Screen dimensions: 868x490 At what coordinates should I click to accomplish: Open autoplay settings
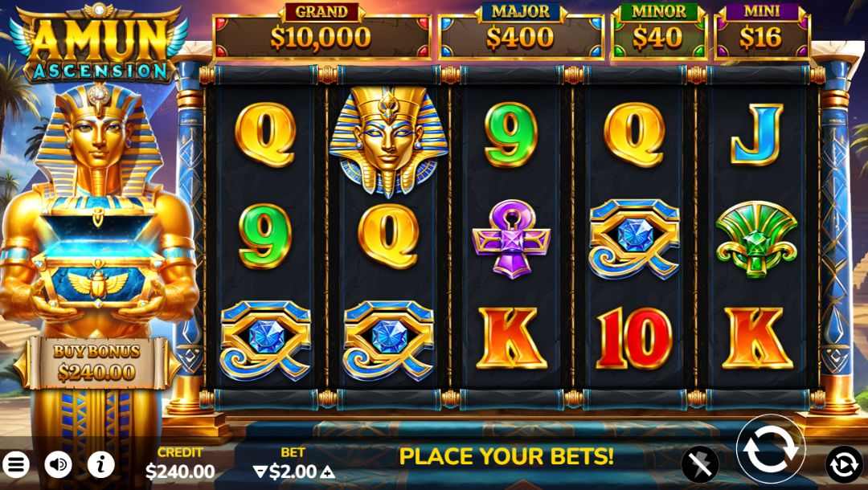point(844,464)
